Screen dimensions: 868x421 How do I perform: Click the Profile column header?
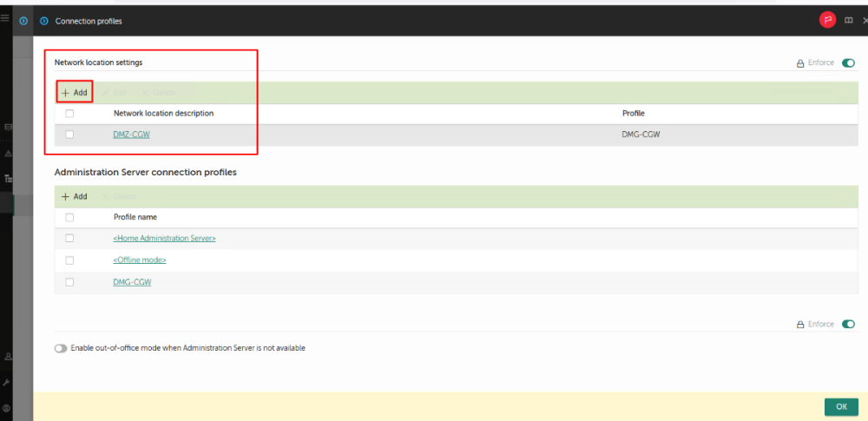coord(634,114)
